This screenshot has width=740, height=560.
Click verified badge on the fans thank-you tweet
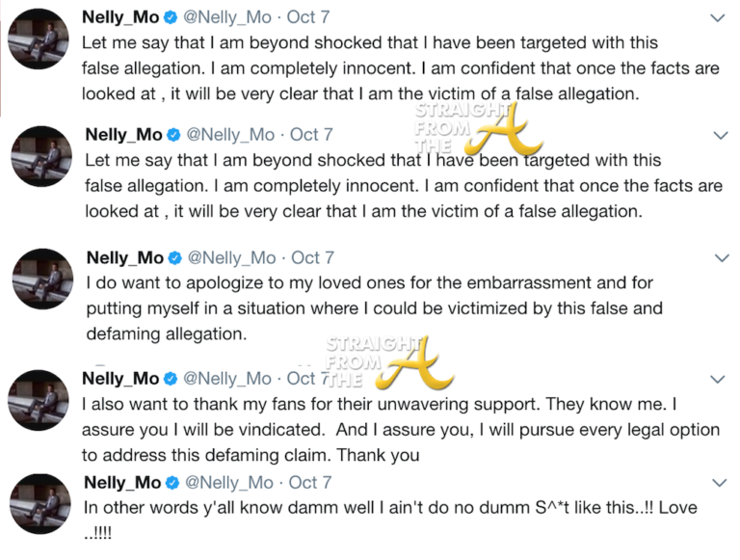tap(172, 379)
